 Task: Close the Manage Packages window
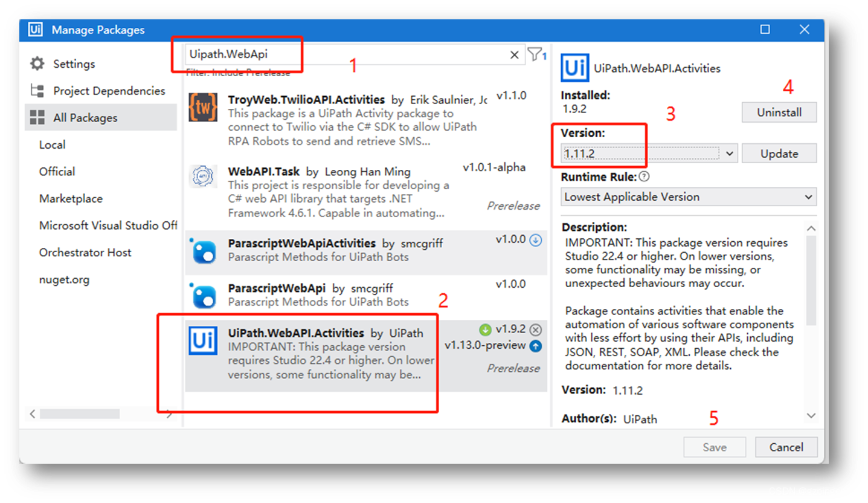(x=804, y=30)
